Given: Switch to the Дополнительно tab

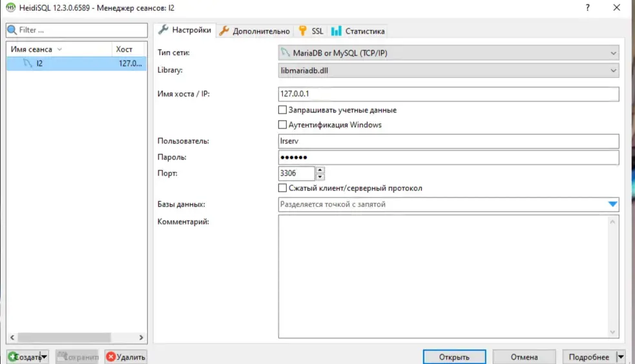Looking at the screenshot, I should [255, 31].
